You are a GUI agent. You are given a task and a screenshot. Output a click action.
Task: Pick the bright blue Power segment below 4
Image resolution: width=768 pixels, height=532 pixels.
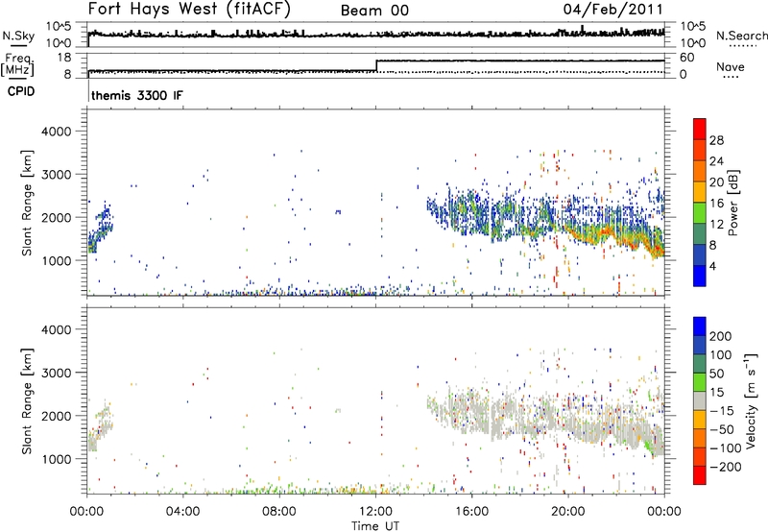[x=700, y=276]
